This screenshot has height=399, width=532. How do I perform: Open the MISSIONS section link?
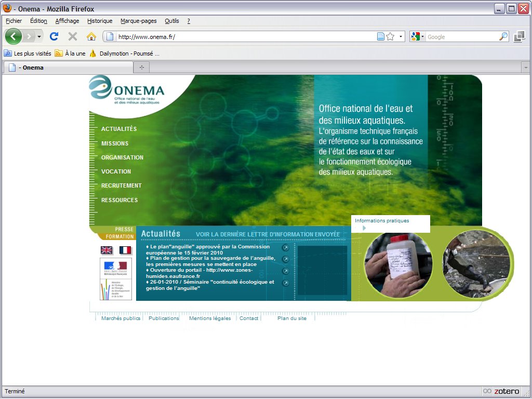115,143
